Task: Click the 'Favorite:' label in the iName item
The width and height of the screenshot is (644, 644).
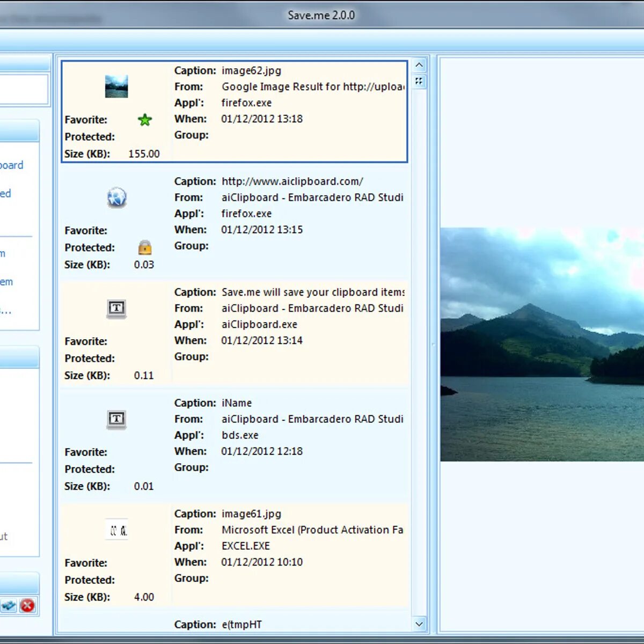Action: click(86, 452)
